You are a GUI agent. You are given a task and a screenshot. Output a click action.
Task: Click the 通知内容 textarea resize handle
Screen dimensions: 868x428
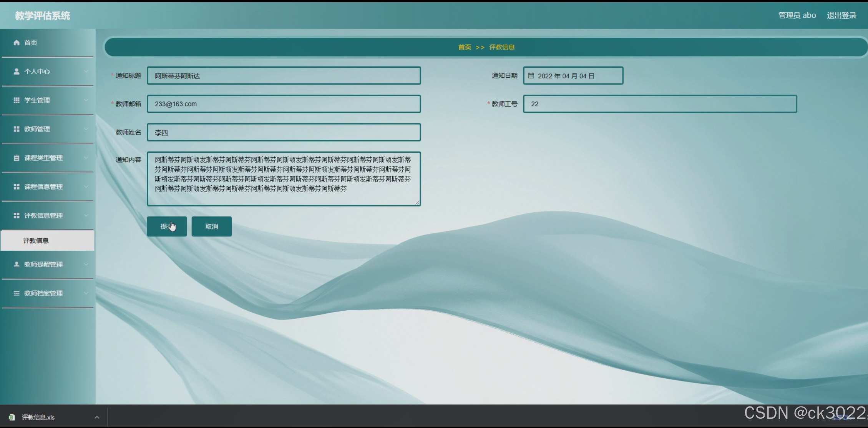418,203
